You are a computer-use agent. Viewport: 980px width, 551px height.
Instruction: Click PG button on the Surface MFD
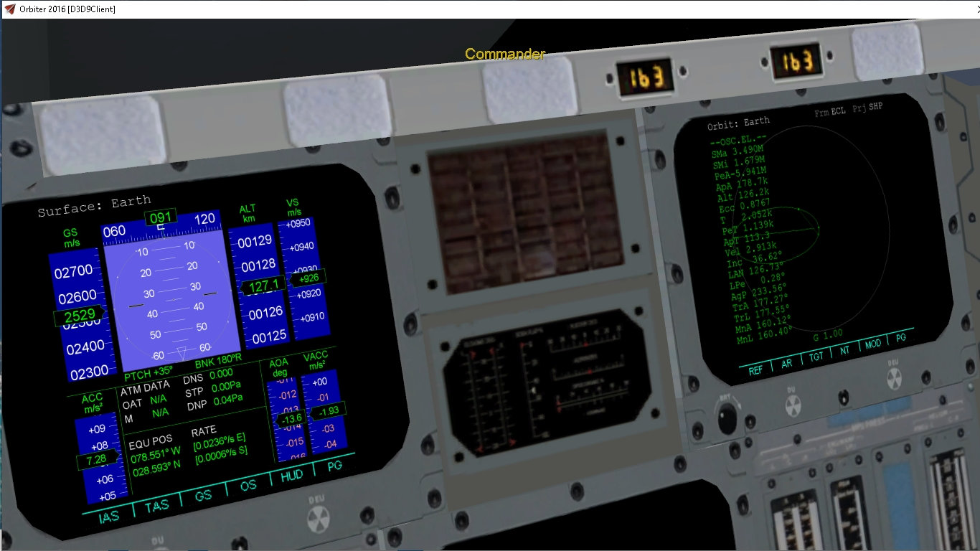pos(334,466)
